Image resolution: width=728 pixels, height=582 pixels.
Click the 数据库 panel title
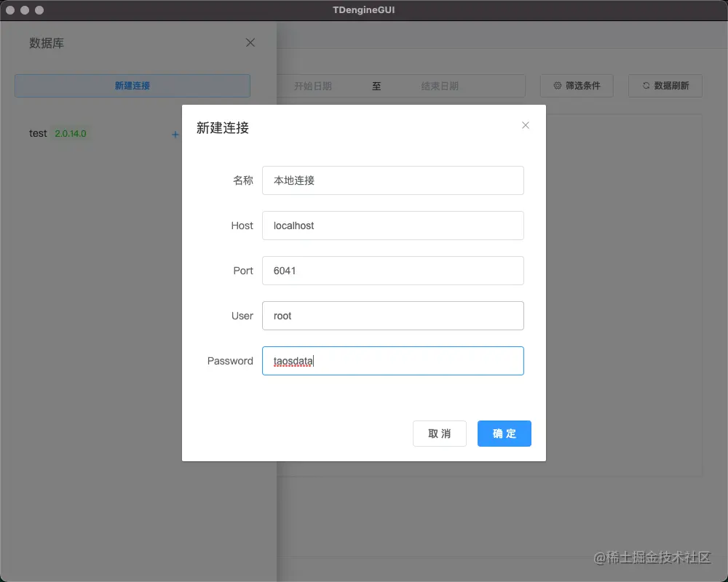(x=47, y=43)
